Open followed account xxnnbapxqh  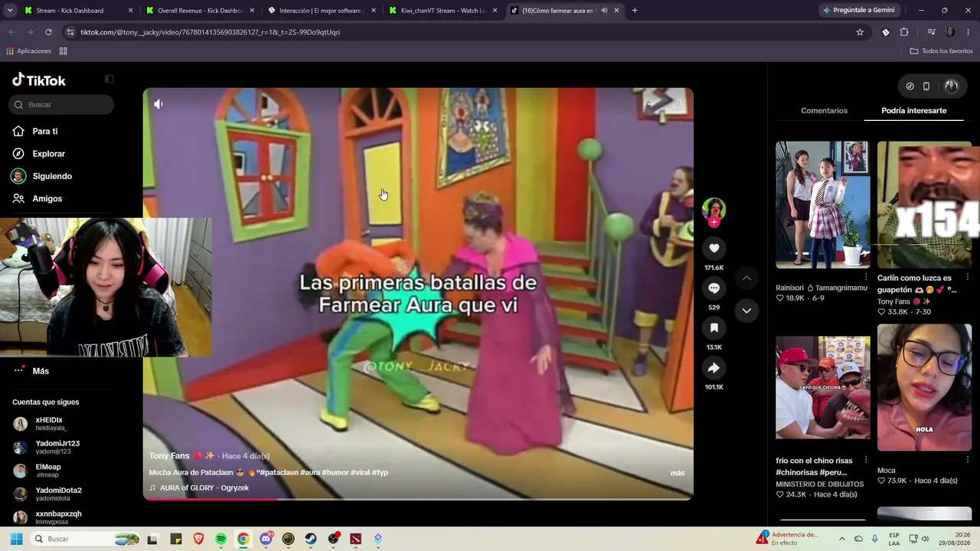(x=58, y=517)
